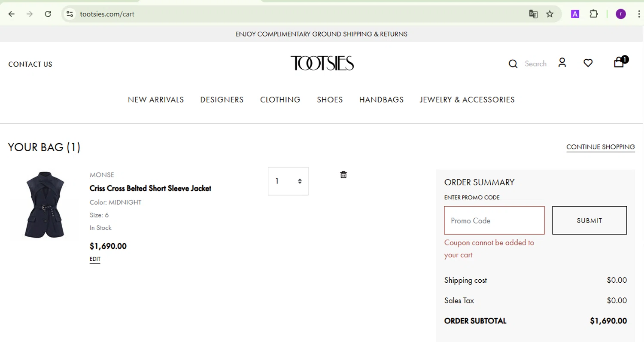Viewport: 644px width, 342px height.
Task: Open the Extensions puzzle icon
Action: [x=593, y=14]
